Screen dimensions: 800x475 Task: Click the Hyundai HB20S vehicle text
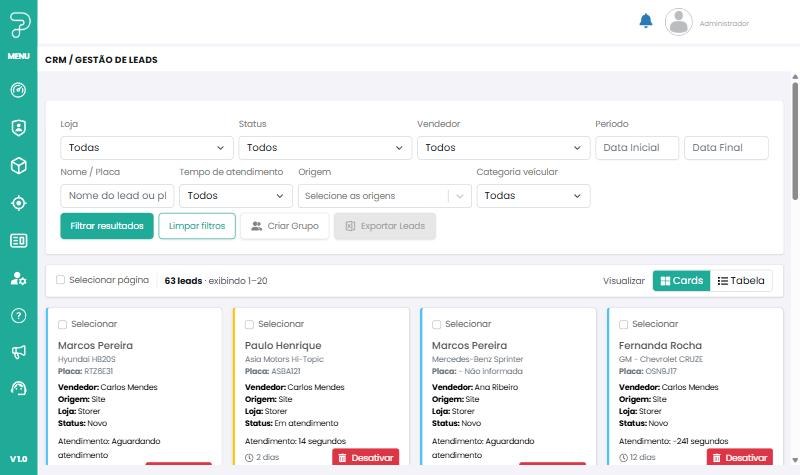(87, 359)
